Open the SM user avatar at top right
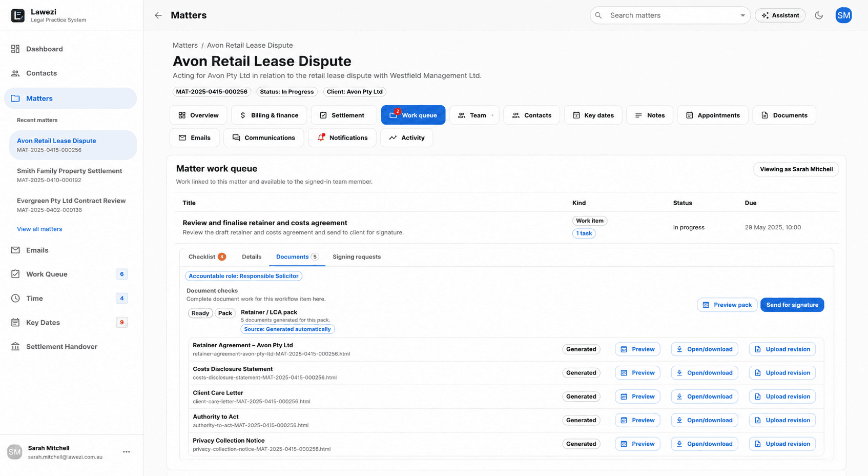868x476 pixels. (843, 15)
